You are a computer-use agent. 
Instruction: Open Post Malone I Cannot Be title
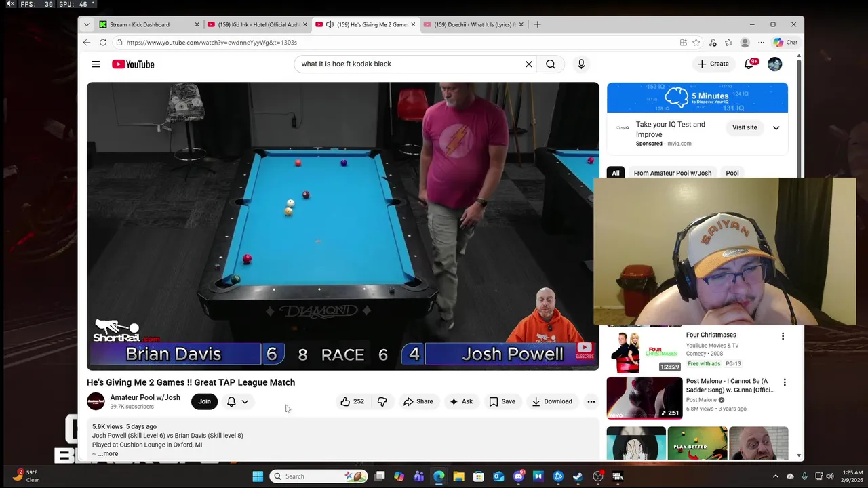(x=731, y=386)
